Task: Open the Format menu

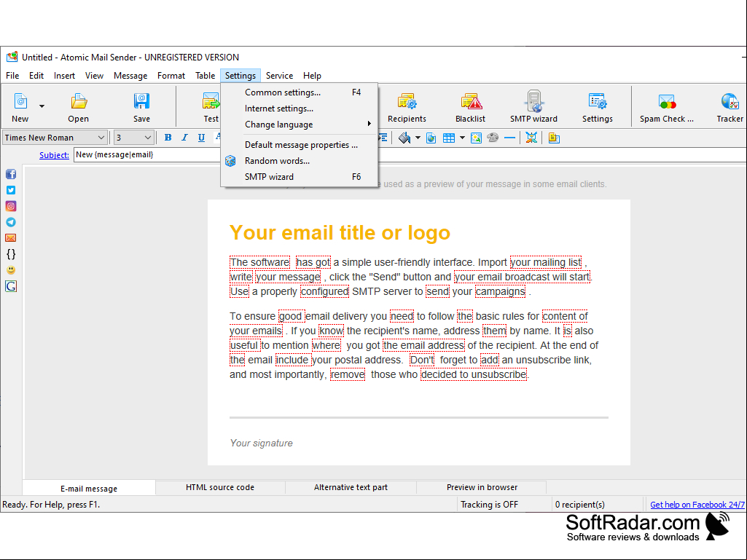Action: [x=171, y=75]
